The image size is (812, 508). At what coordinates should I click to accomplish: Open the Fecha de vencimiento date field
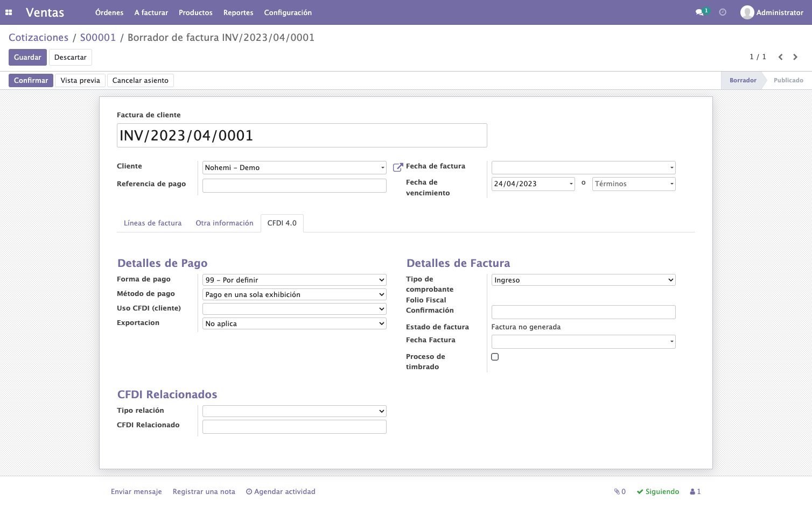click(533, 184)
